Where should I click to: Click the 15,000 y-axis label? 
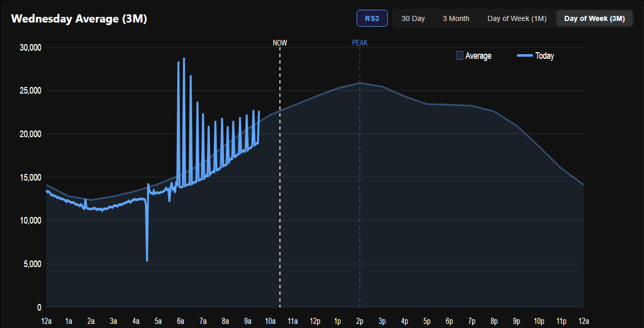pyautogui.click(x=30, y=178)
